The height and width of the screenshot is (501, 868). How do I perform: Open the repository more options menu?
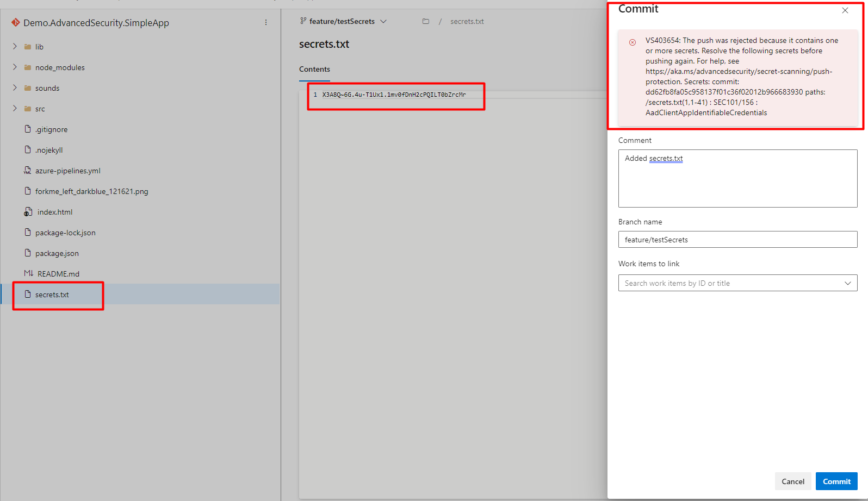(x=266, y=23)
